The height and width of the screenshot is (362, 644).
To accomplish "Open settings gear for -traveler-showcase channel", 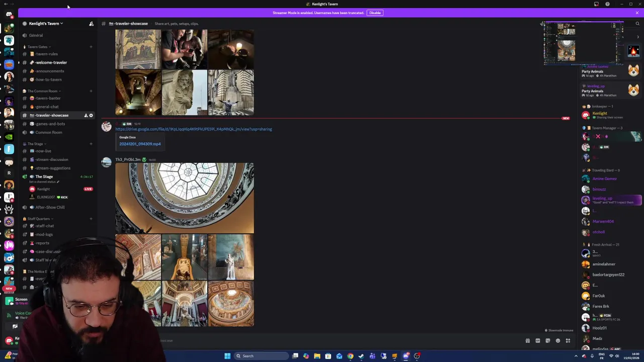I will click(x=91, y=115).
